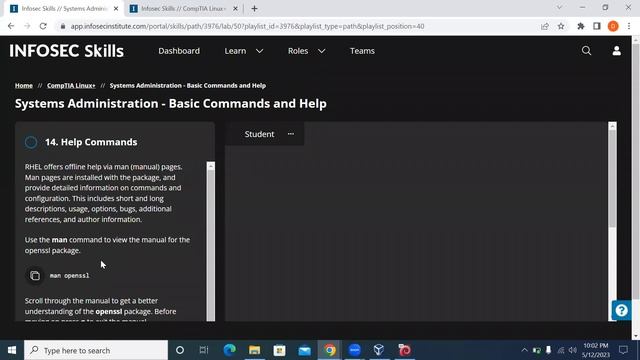Click inside the Student lab terminal area

(x=416, y=233)
